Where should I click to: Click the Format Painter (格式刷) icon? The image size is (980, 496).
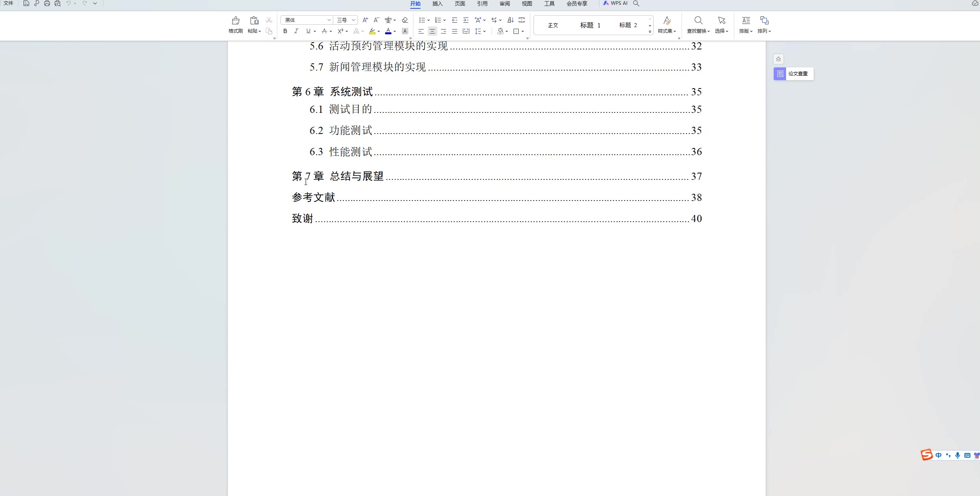(x=235, y=21)
